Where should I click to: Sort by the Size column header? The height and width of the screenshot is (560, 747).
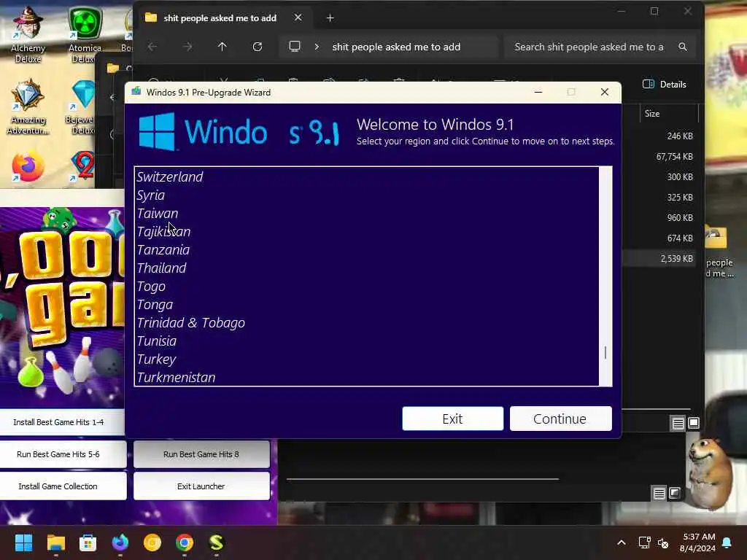[x=652, y=113]
